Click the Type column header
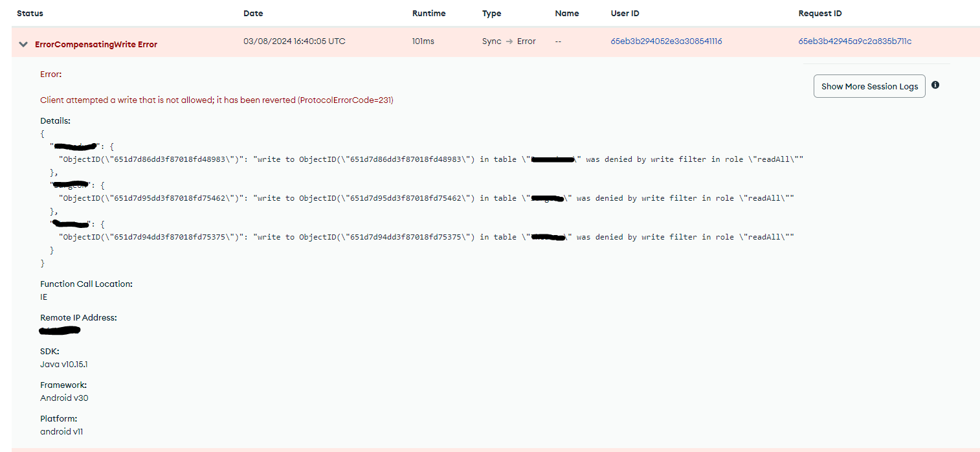The width and height of the screenshot is (980, 452). 491,14
